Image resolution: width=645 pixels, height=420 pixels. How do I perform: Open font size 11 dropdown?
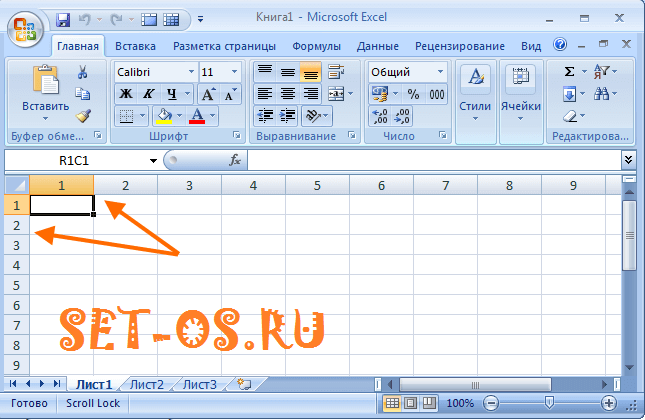(x=234, y=72)
